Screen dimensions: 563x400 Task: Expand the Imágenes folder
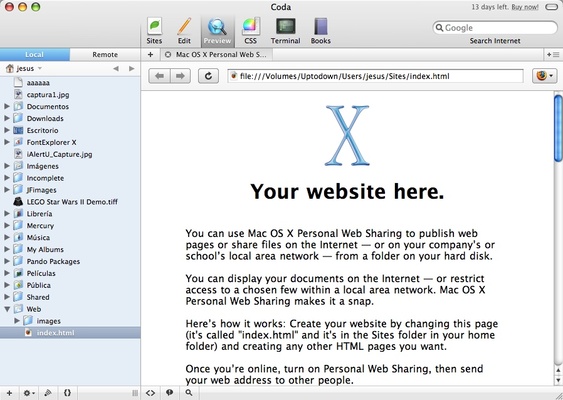pos(7,166)
